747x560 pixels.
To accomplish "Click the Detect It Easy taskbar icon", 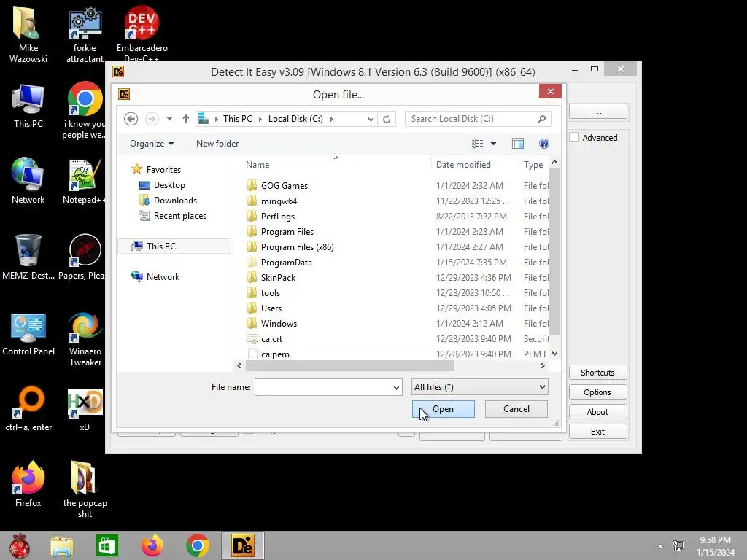I will pyautogui.click(x=242, y=545).
